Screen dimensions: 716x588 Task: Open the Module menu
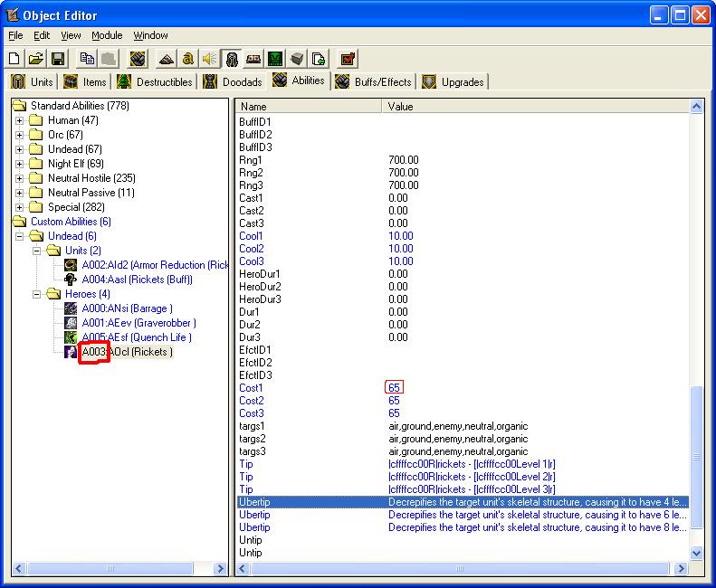(x=107, y=35)
